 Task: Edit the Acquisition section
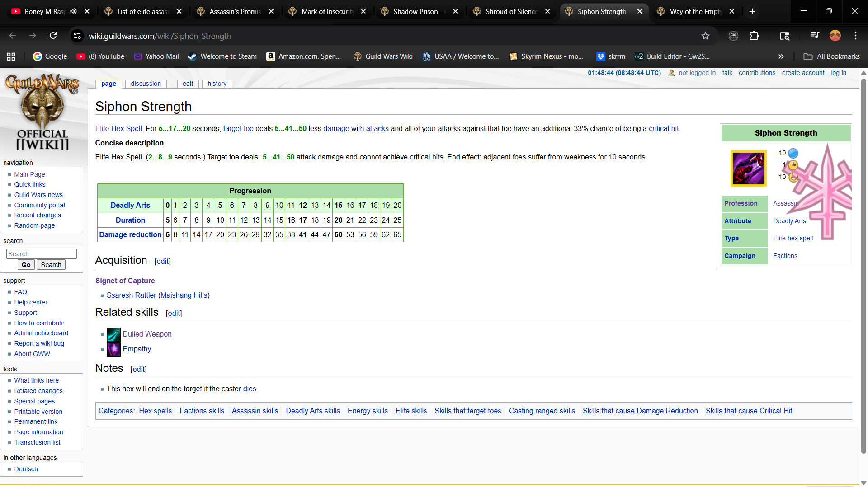click(x=163, y=262)
